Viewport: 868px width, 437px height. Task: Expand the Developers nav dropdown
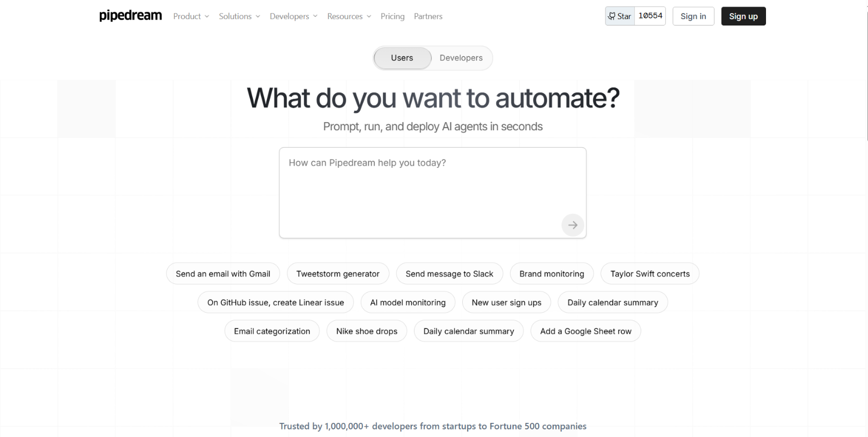[x=293, y=16]
